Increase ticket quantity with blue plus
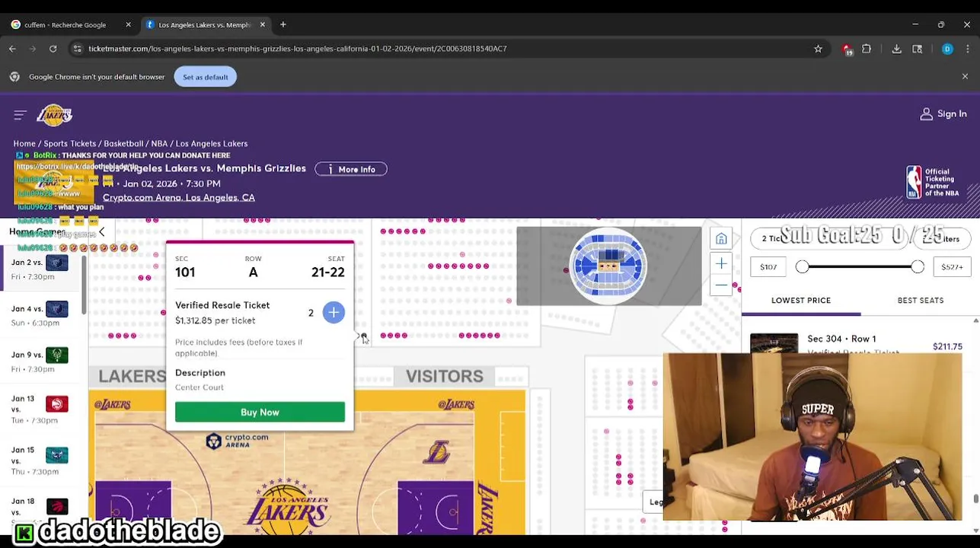The image size is (980, 548). pyautogui.click(x=334, y=313)
